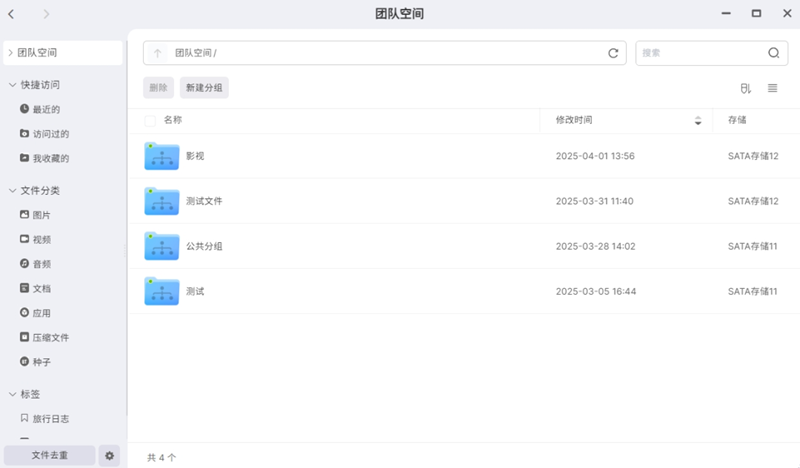Show 视频 file category
Image resolution: width=800 pixels, height=468 pixels.
pyautogui.click(x=35, y=239)
